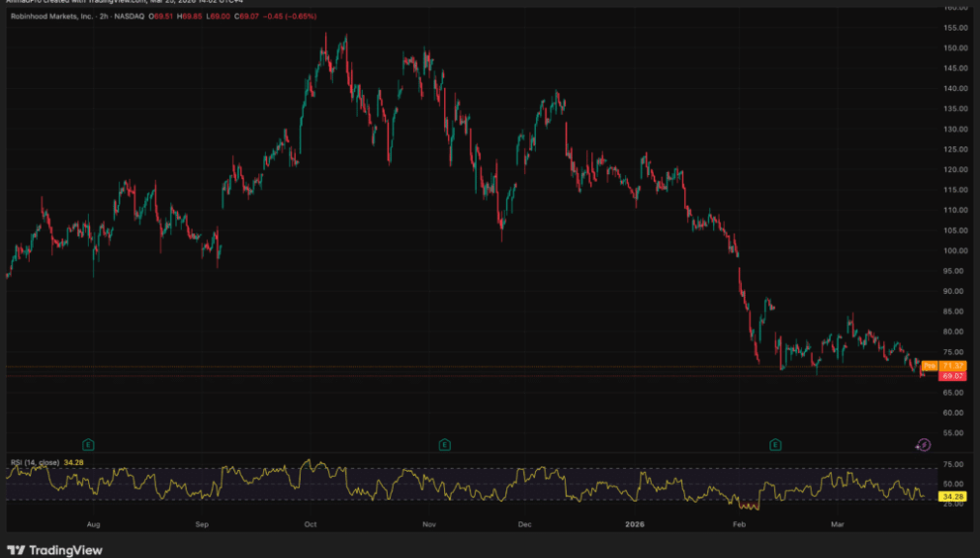Click the earnings E marker near November
The width and height of the screenshot is (980, 558).
click(x=444, y=444)
